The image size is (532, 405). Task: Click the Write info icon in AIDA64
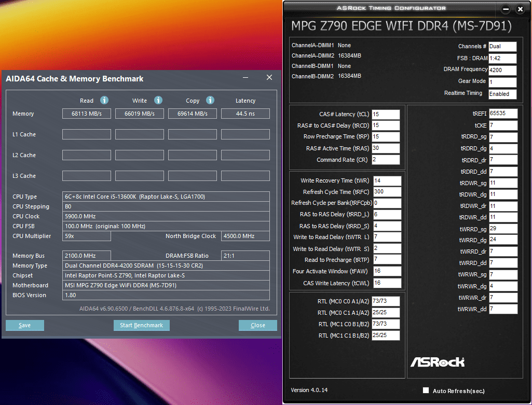pyautogui.click(x=158, y=100)
